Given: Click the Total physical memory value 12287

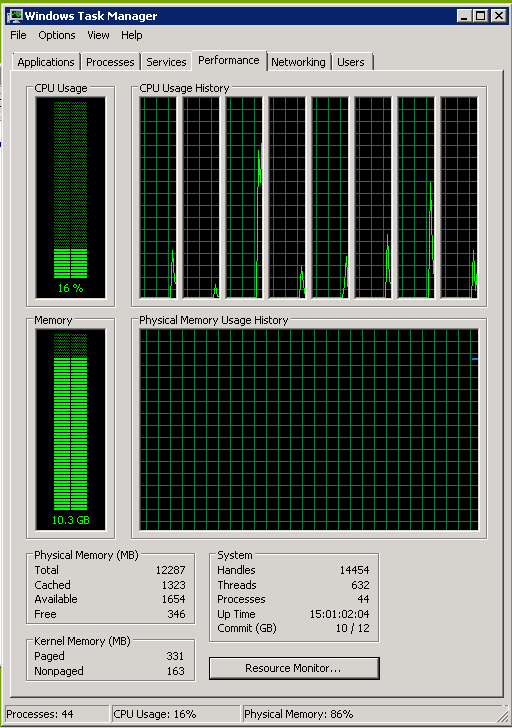Looking at the screenshot, I should [170, 570].
